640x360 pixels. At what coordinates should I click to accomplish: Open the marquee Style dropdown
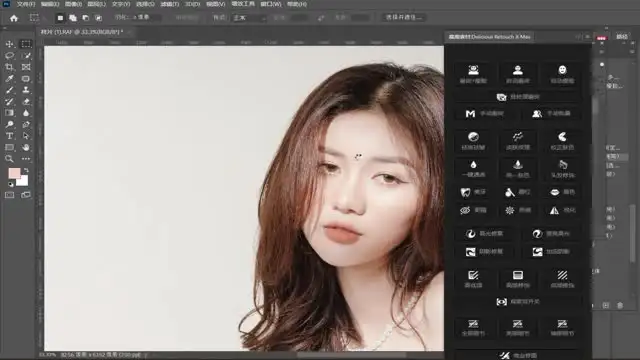click(249, 18)
